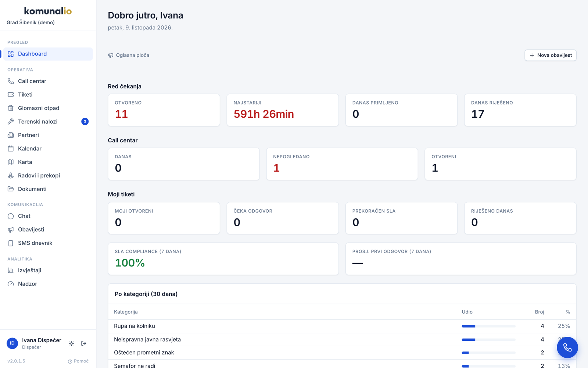Click the SMS dnevnik phone icon

click(11, 243)
